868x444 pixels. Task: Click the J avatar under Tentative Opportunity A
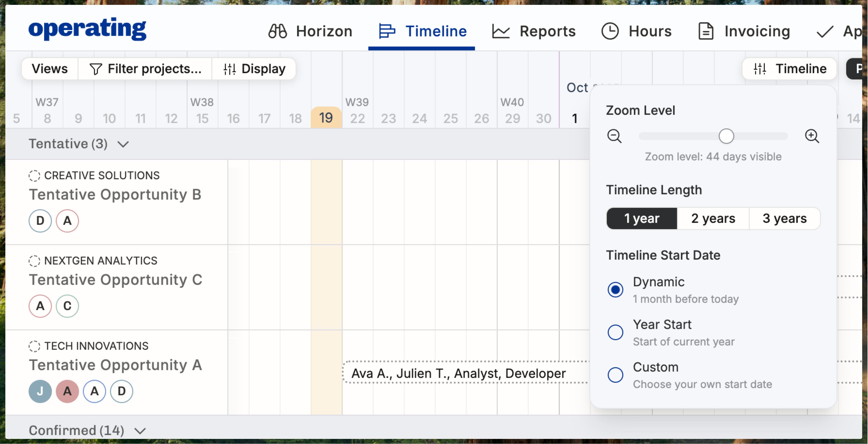click(x=40, y=391)
